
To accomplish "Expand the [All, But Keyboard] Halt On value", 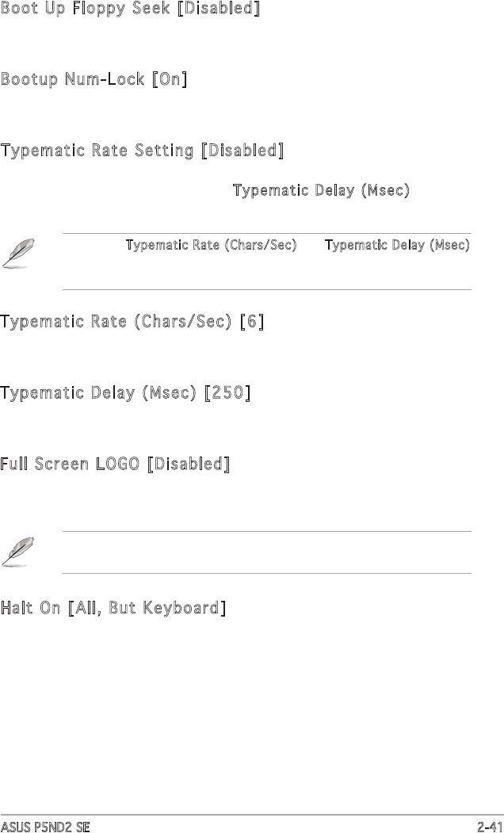I will pos(147,609).
